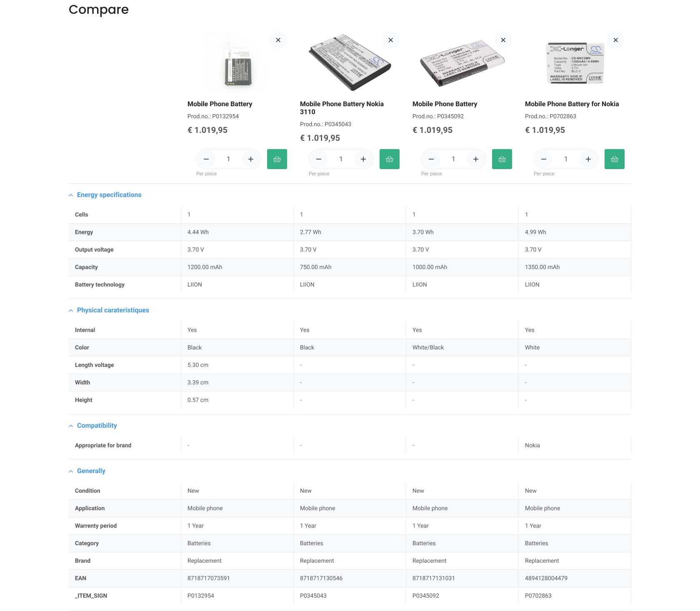This screenshot has width=700, height=611.
Task: Remove product P0345092 from comparison
Action: click(x=503, y=40)
